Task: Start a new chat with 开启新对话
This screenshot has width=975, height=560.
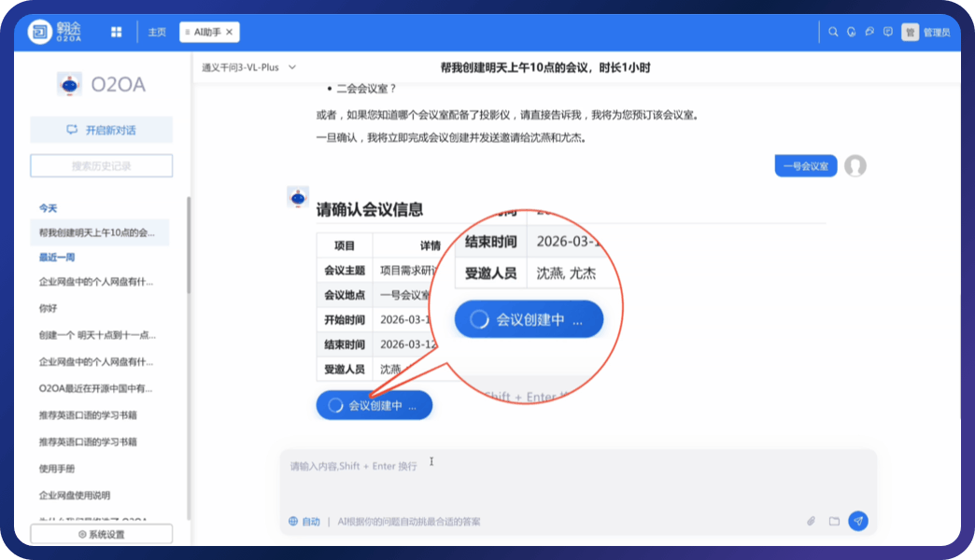Action: tap(101, 129)
